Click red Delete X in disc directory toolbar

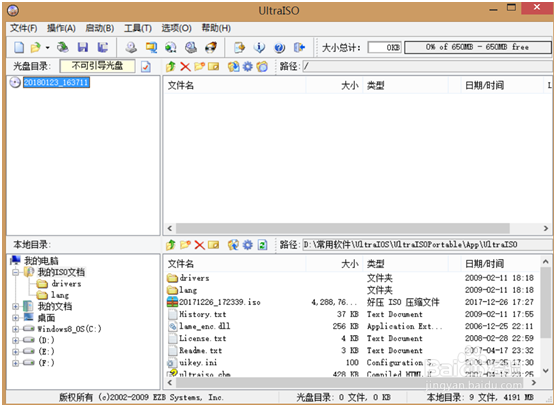click(185, 66)
